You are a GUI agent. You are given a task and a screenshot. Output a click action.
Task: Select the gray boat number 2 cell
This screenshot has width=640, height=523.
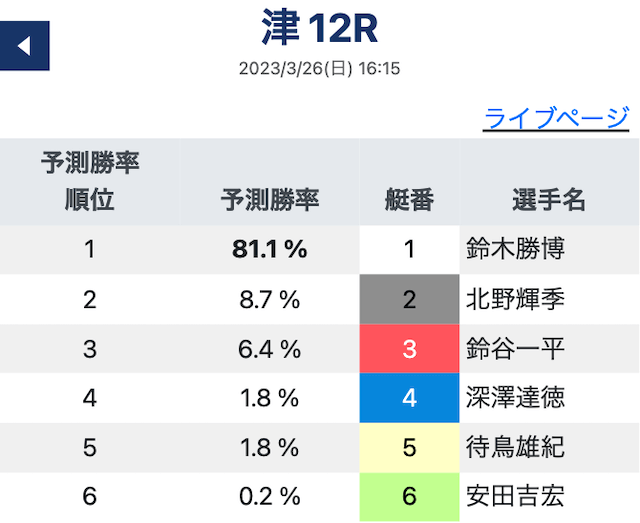coord(409,299)
